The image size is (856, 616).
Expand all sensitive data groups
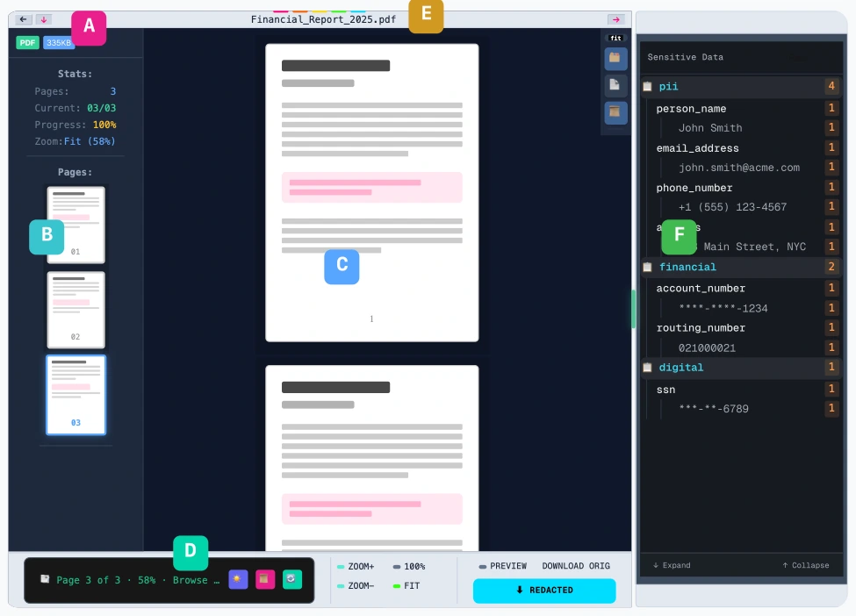[672, 565]
